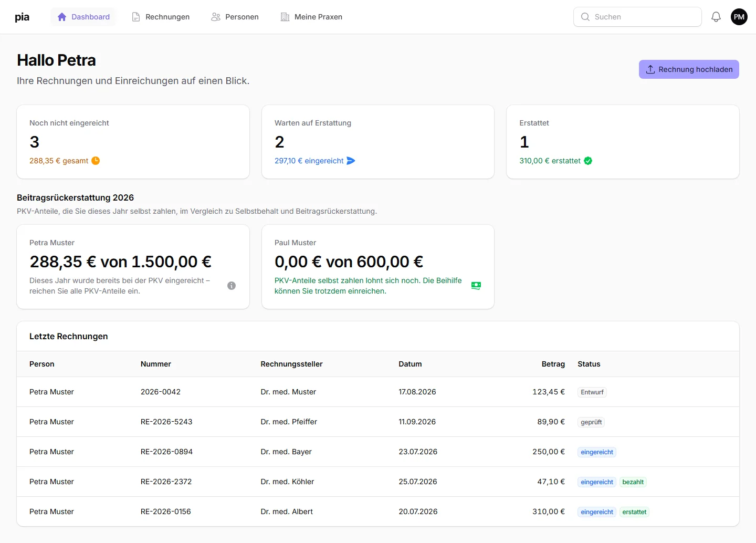
Task: Click the Betrag column header
Action: [x=553, y=364]
